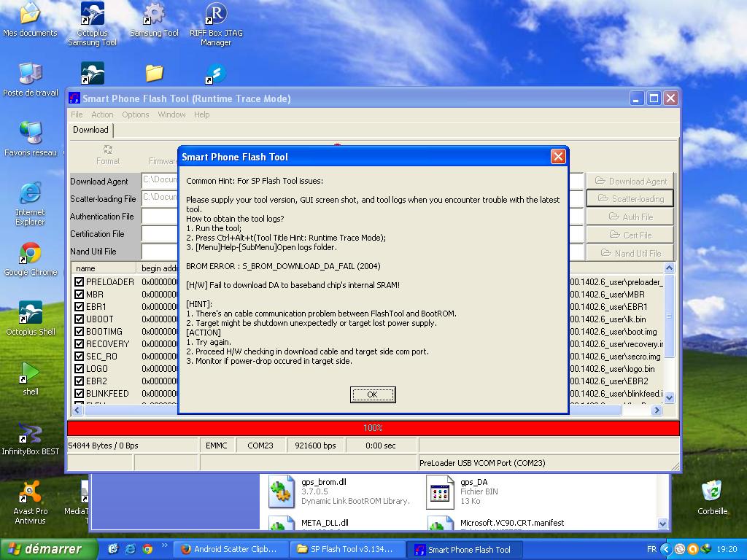The image size is (747, 560).
Task: Open Octoplus Samsung Tool shortcut
Action: [93, 24]
